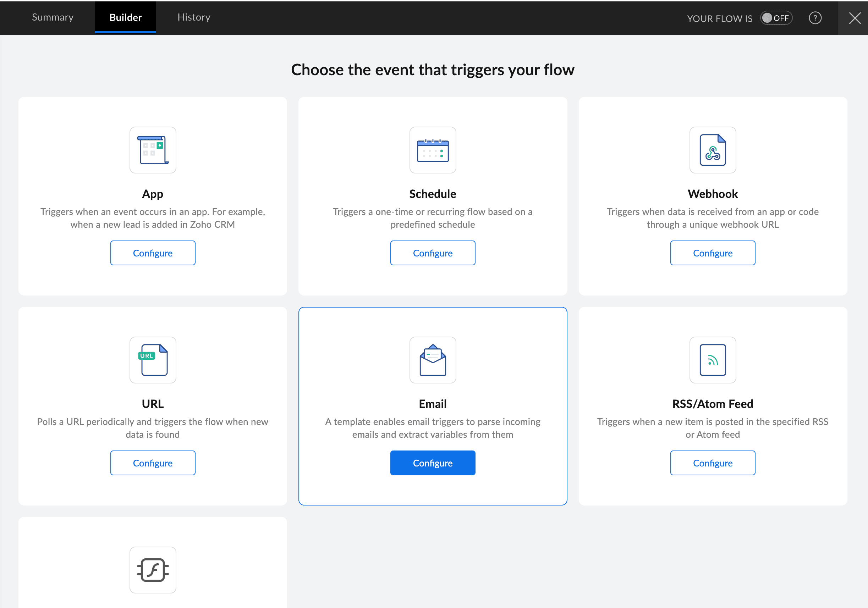
Task: Switch to the Summary tab
Action: click(53, 17)
